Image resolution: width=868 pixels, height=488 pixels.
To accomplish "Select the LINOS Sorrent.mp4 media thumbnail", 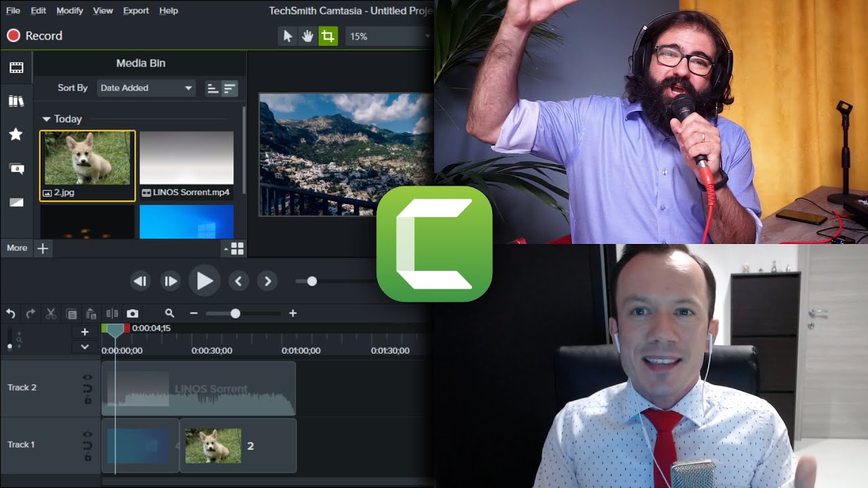I will pos(186,166).
